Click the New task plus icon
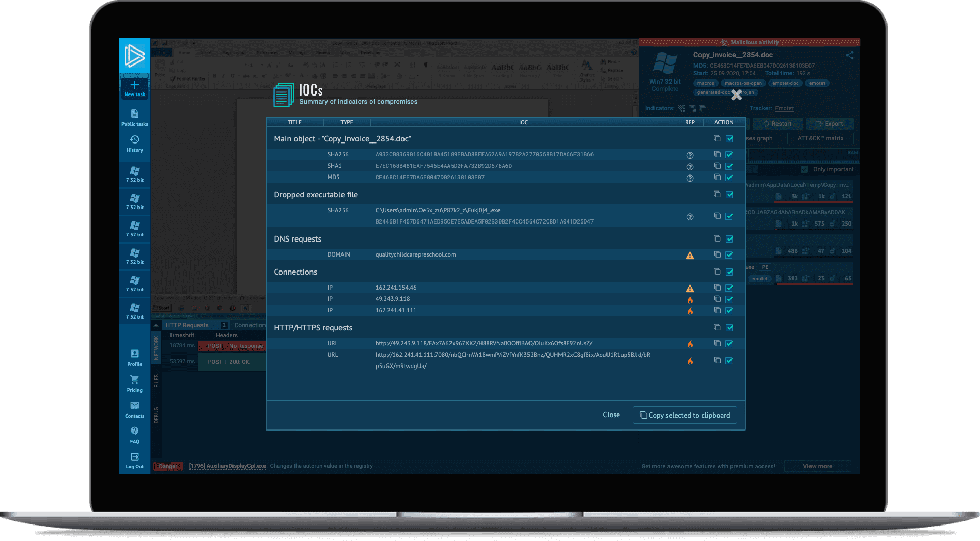The height and width of the screenshot is (541, 980). 134,86
